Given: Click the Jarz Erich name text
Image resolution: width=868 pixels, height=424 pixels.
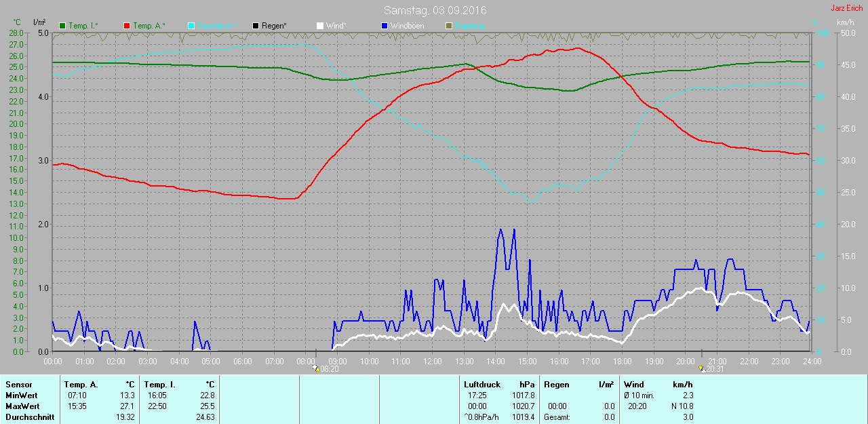Looking at the screenshot, I should pos(846,8).
